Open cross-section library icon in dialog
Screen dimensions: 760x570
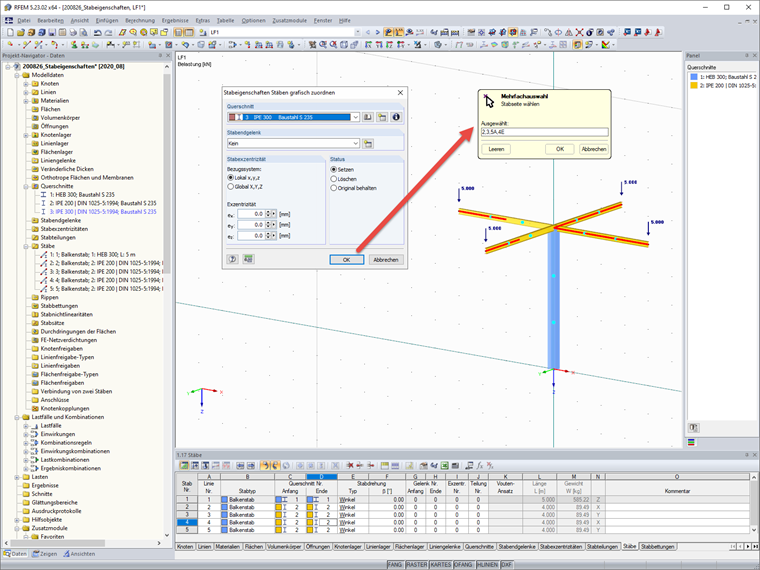pos(368,117)
